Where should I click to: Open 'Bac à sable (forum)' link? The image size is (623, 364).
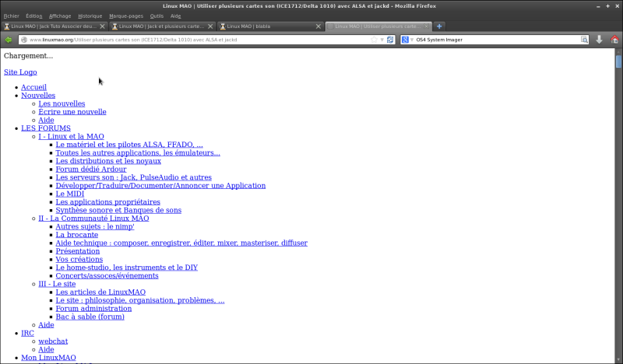(90, 317)
